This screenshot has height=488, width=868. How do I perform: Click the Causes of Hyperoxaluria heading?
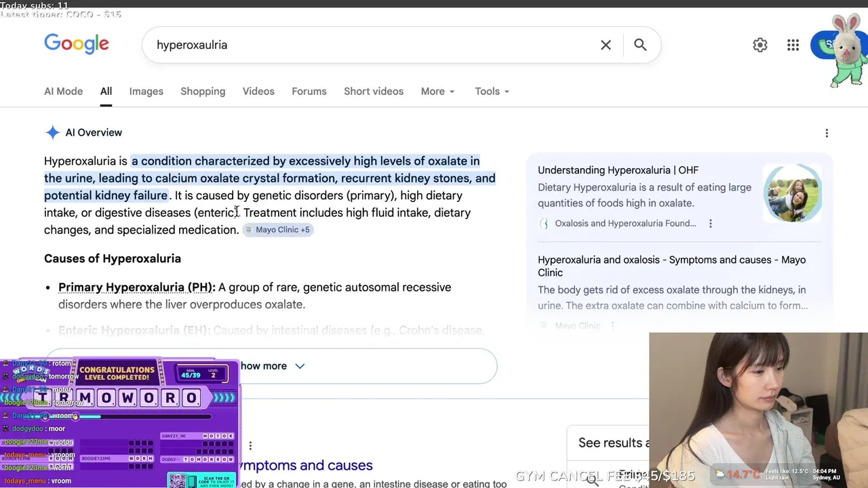pyautogui.click(x=113, y=258)
